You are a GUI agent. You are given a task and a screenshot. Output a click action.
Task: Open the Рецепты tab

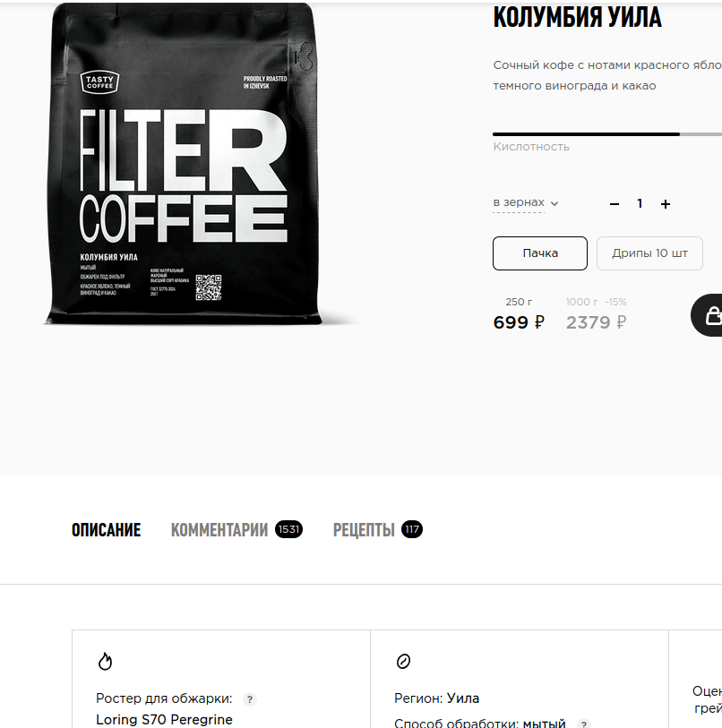click(378, 530)
